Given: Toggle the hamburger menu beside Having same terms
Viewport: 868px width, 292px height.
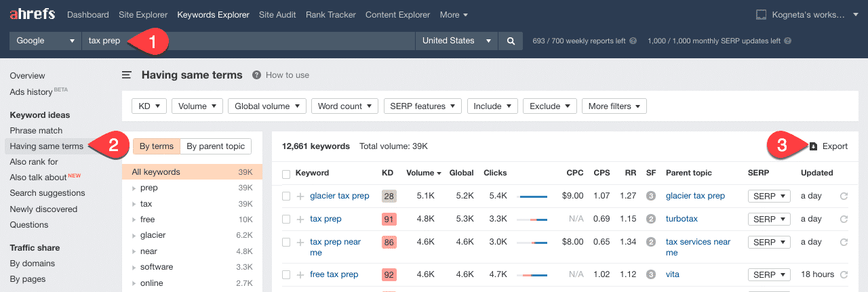Looking at the screenshot, I should click(127, 75).
